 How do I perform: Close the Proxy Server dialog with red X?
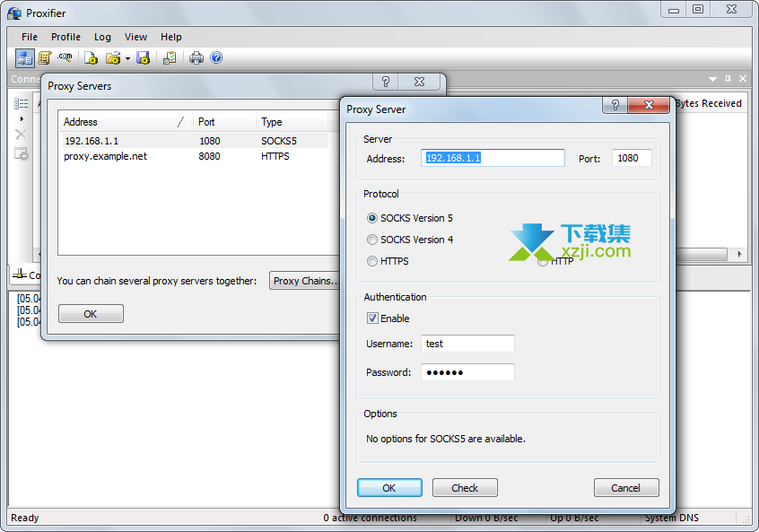click(x=649, y=105)
